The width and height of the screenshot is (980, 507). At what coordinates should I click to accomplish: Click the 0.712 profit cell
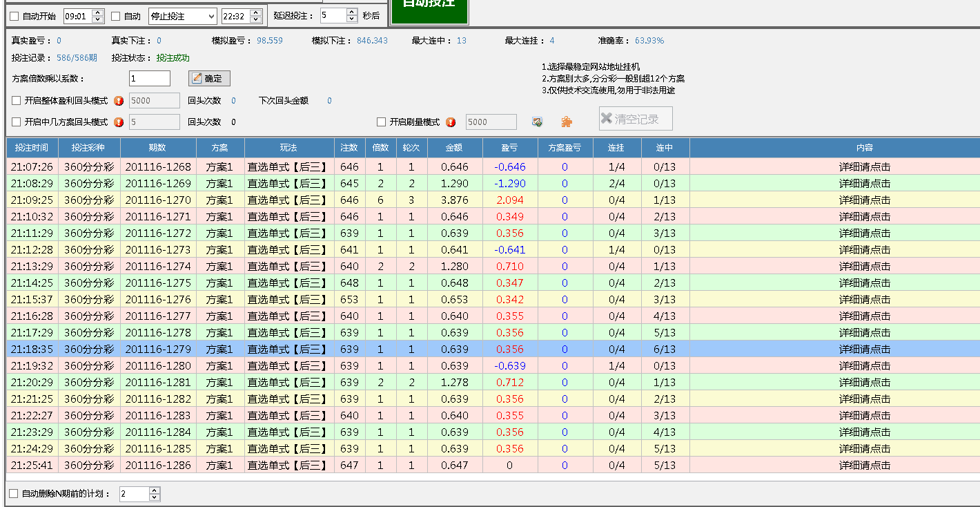[510, 383]
